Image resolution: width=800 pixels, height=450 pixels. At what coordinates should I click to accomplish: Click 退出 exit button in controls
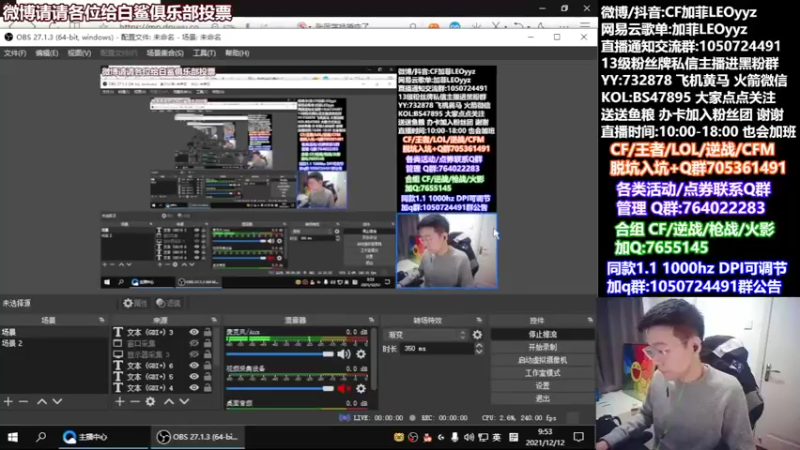click(542, 398)
